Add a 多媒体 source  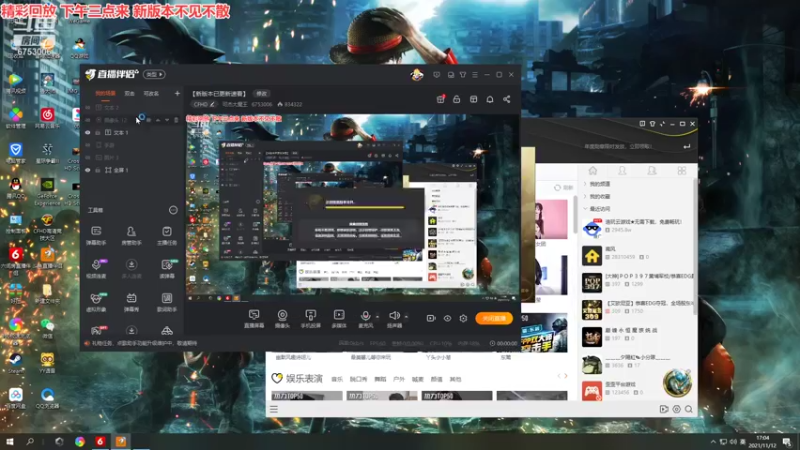coord(339,318)
